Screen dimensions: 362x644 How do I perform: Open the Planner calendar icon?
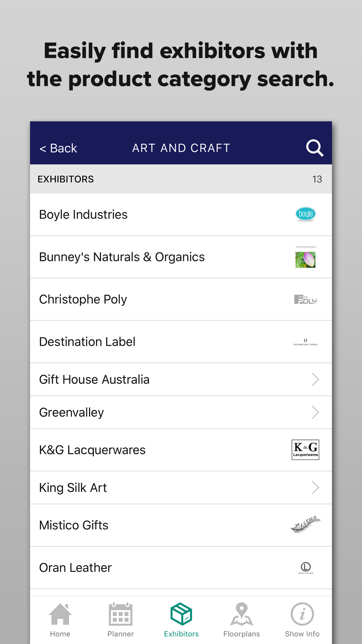point(121,614)
